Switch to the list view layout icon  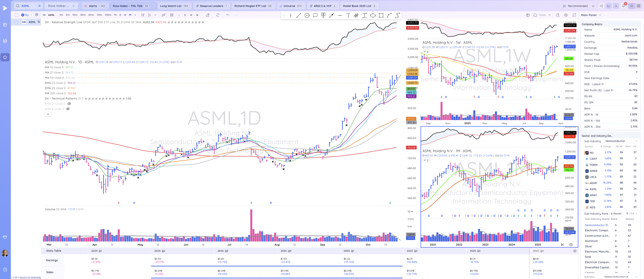[x=631, y=6]
